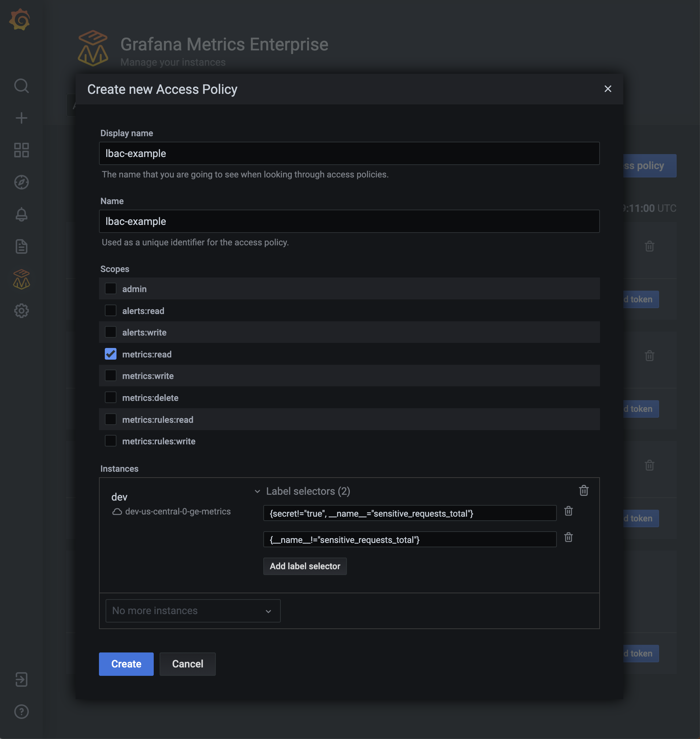
Task: Delete the dev instance with its trash icon
Action: [x=584, y=491]
